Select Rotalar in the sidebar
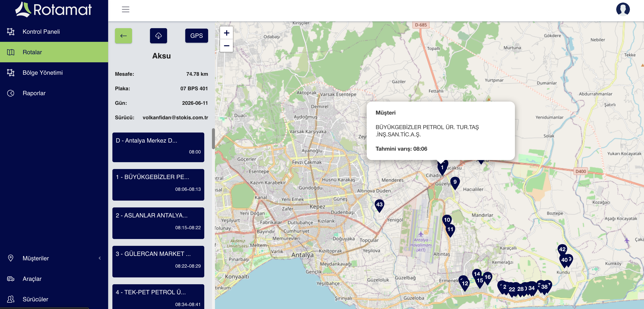Screen dimensions: 644x309 54,52
